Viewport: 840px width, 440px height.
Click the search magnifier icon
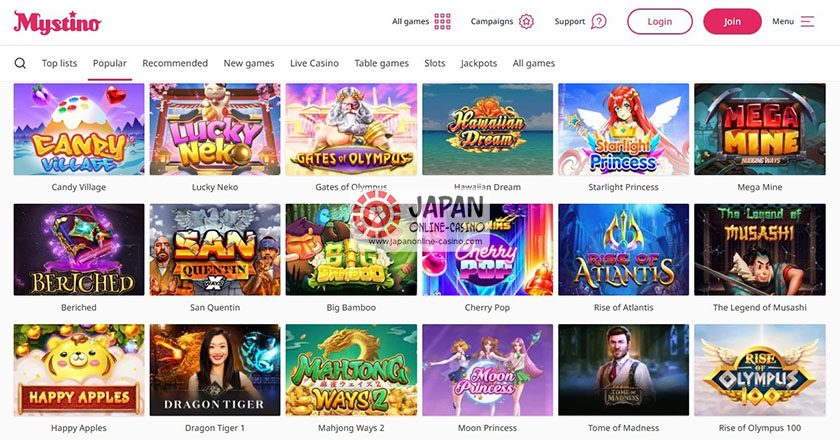point(20,63)
